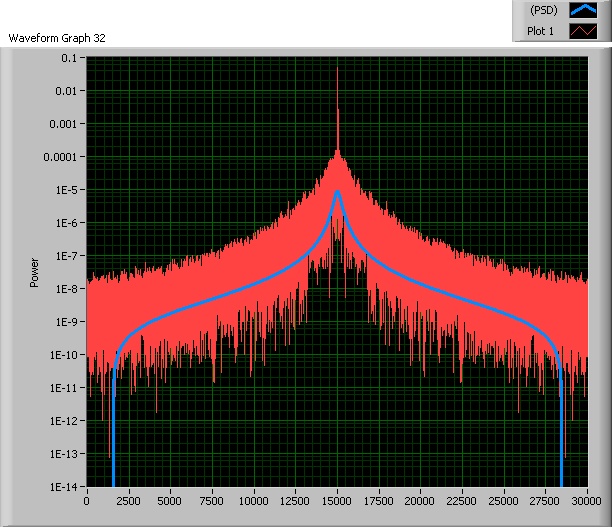612x527 pixels.
Task: Click the 1E-10 y-axis tick label
Action: (63, 355)
